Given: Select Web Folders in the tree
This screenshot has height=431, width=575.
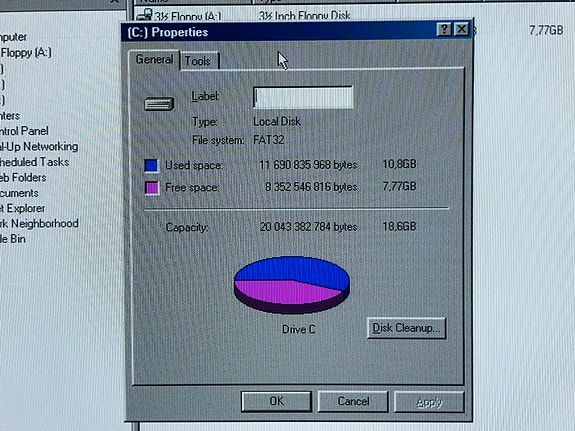Looking at the screenshot, I should (x=23, y=178).
